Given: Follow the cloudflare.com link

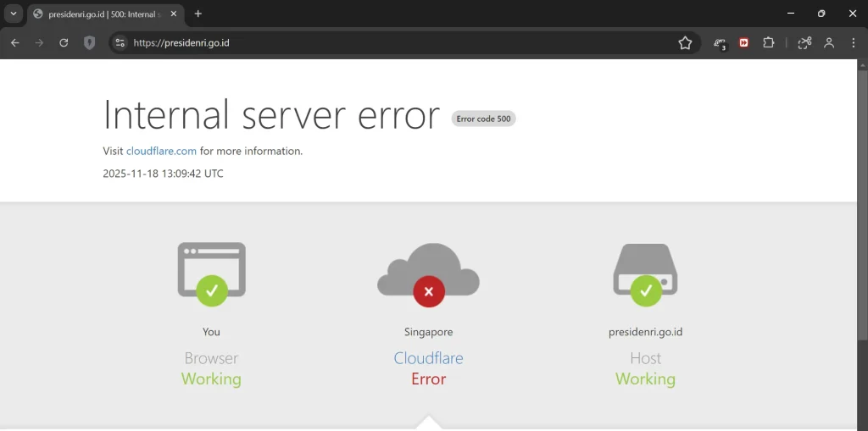Looking at the screenshot, I should [161, 151].
